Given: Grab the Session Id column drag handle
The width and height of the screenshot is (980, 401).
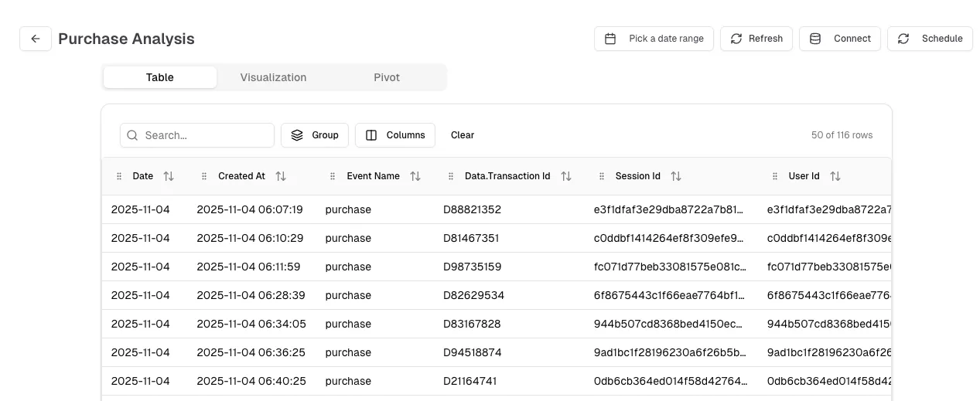Looking at the screenshot, I should (602, 176).
